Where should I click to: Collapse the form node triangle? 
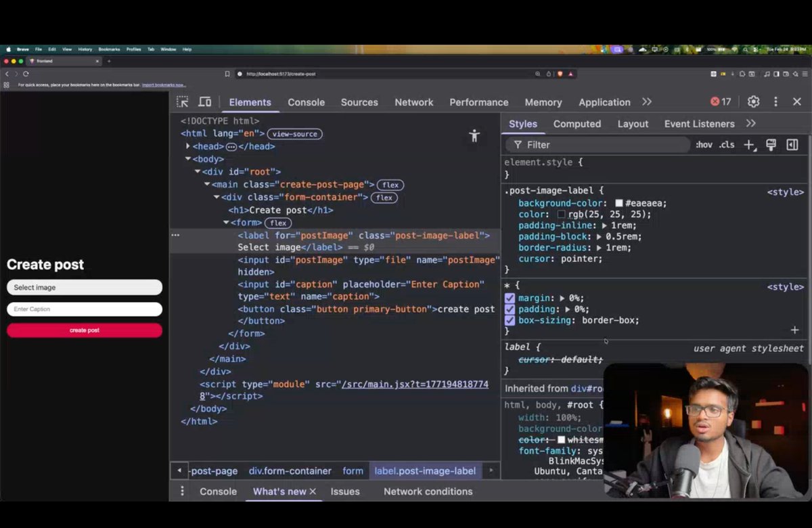226,223
